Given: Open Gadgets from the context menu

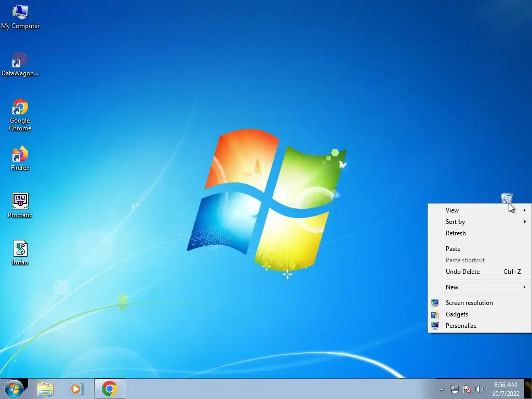Looking at the screenshot, I should (x=480, y=314).
